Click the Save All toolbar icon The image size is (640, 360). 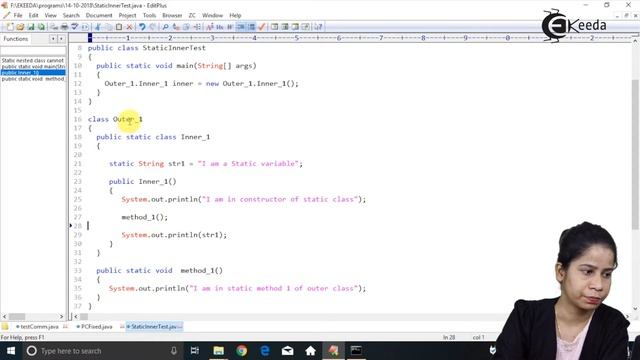41,27
